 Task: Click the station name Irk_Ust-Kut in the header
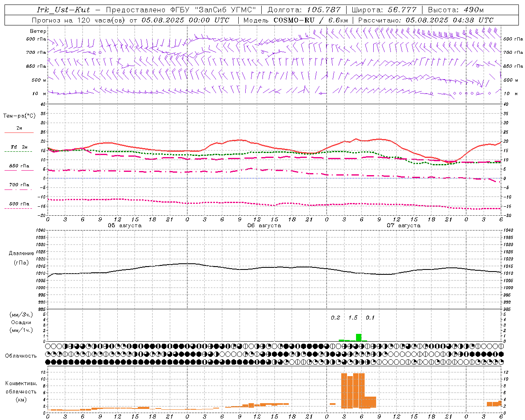point(64,10)
